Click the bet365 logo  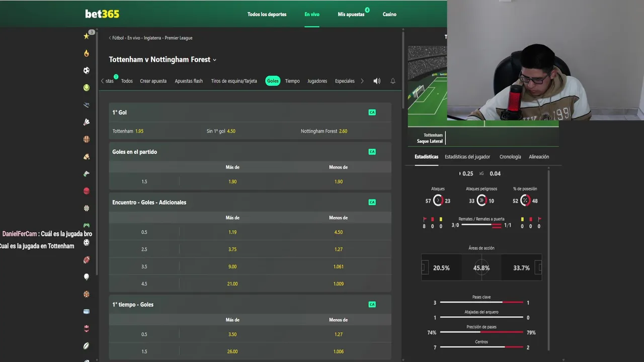[x=102, y=14]
